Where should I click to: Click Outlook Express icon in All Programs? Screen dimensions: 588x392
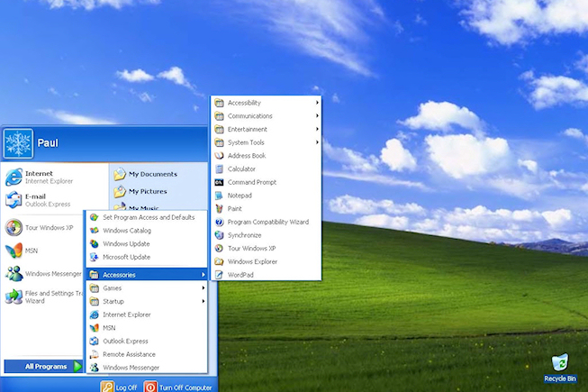pyautogui.click(x=95, y=341)
